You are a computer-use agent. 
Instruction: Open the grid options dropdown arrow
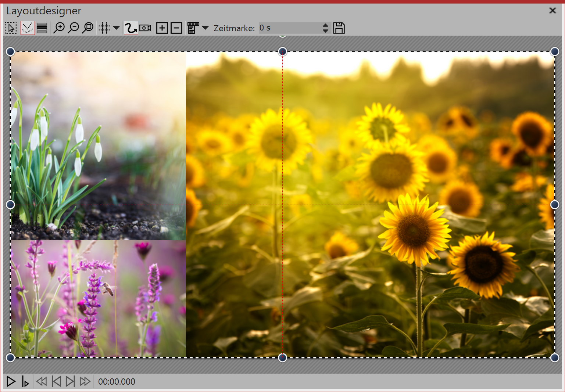(116, 28)
